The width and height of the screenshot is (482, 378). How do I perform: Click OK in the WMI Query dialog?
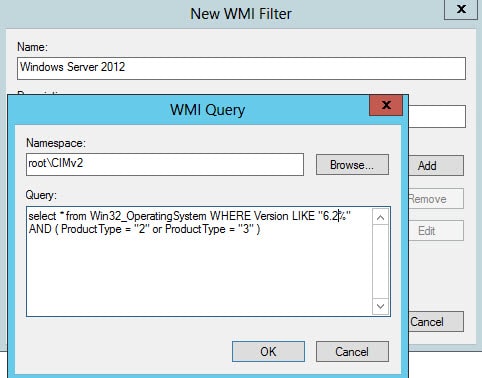268,351
